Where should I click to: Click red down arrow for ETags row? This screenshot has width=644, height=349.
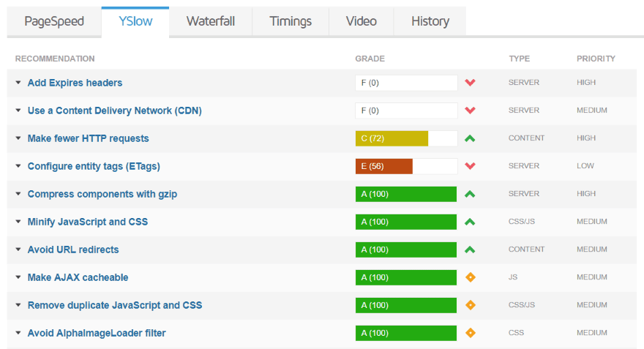point(471,166)
